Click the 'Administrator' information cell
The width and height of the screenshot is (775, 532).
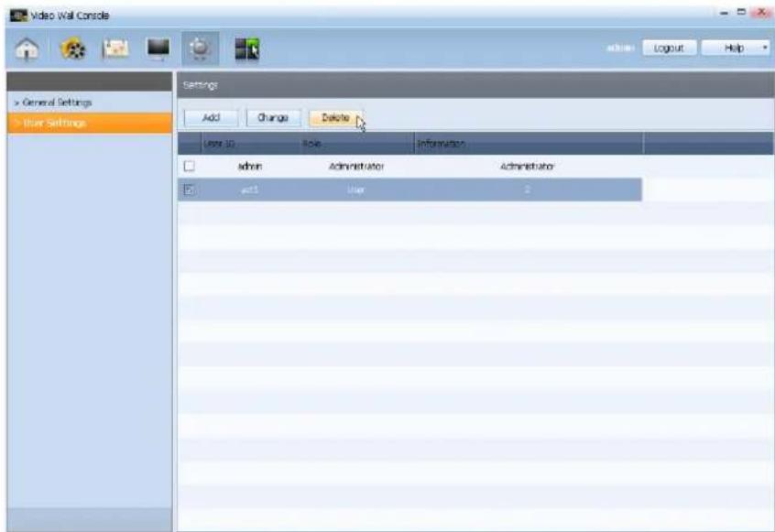[x=528, y=167]
